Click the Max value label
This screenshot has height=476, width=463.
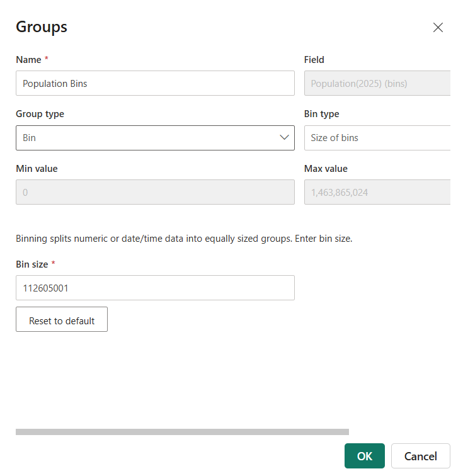326,169
